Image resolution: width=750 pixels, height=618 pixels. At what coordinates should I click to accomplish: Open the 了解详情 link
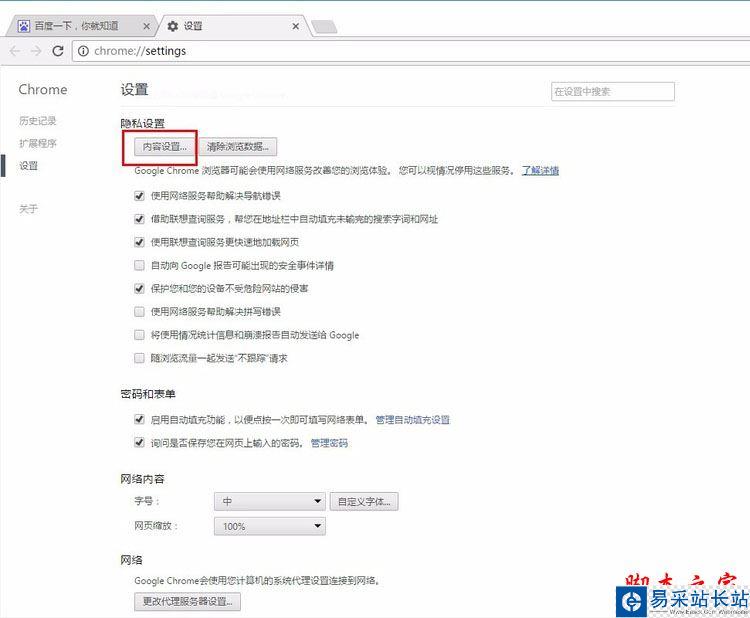(540, 170)
